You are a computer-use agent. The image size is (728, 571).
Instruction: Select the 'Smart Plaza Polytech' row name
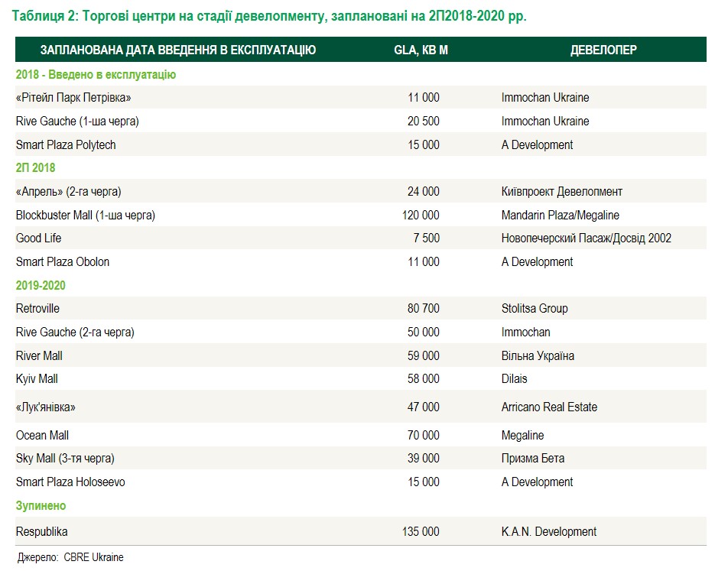[66, 144]
